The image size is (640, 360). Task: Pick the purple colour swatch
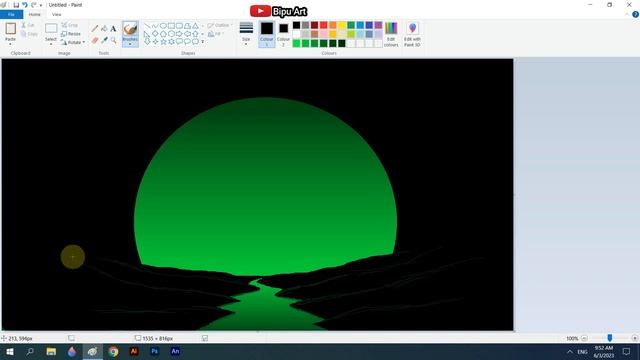[378, 25]
